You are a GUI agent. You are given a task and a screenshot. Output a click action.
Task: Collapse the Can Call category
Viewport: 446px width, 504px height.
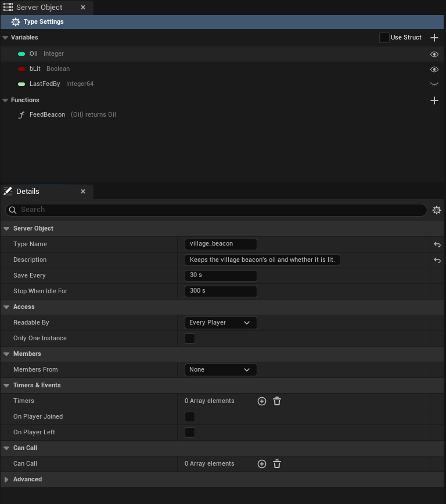pos(6,448)
